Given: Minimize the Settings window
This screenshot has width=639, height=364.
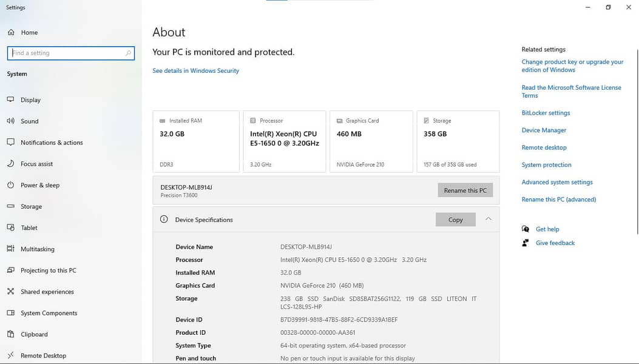Looking at the screenshot, I should pyautogui.click(x=587, y=7).
